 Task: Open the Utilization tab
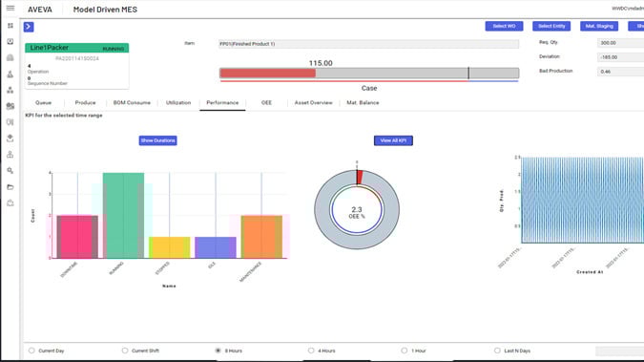coord(178,103)
